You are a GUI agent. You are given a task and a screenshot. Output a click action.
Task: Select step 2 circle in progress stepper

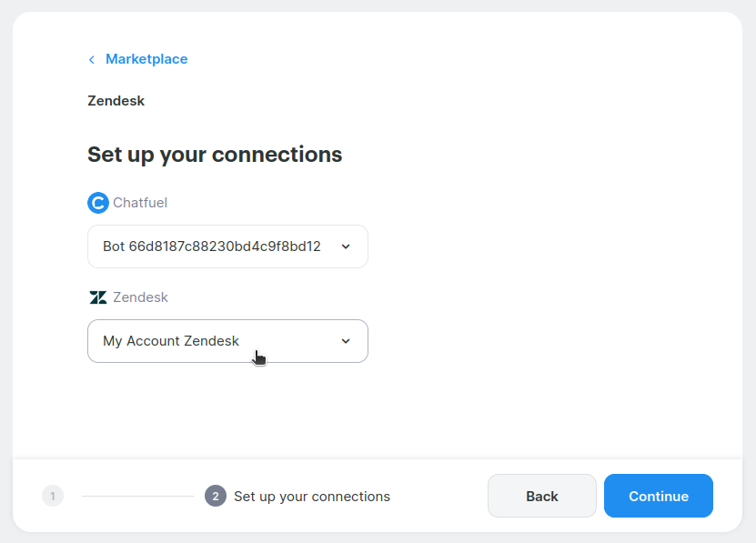pos(216,496)
